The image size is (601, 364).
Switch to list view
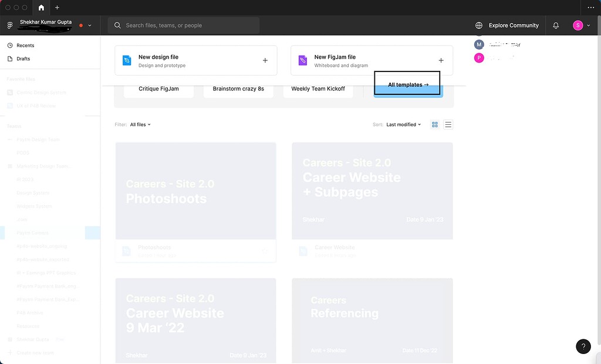tap(448, 124)
